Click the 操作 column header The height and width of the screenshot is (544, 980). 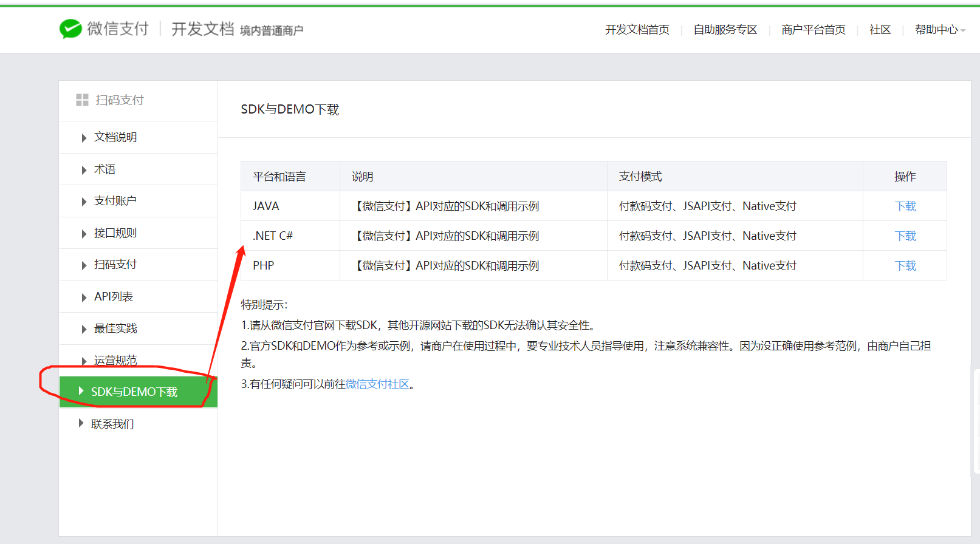point(905,176)
